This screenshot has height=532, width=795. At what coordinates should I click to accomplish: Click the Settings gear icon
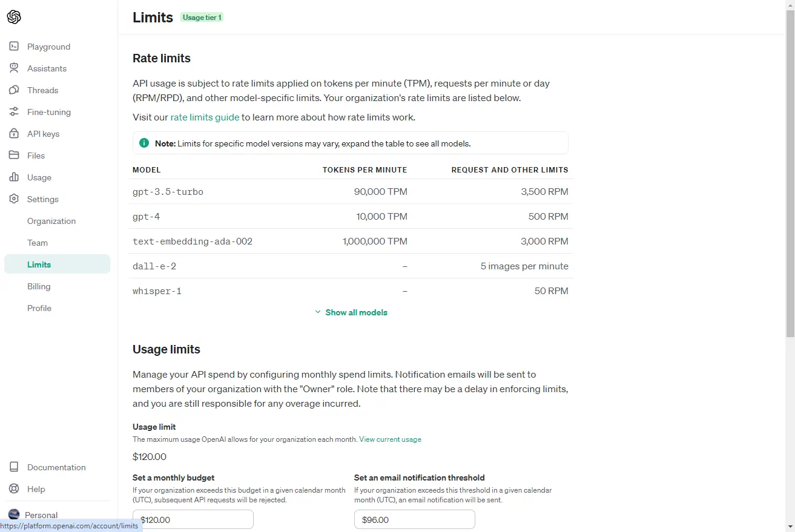click(14, 199)
